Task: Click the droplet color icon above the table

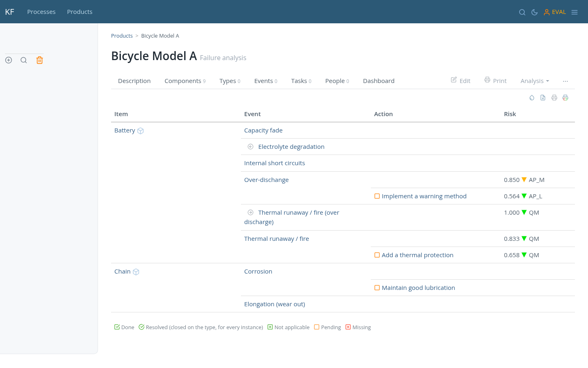Action: pyautogui.click(x=532, y=98)
